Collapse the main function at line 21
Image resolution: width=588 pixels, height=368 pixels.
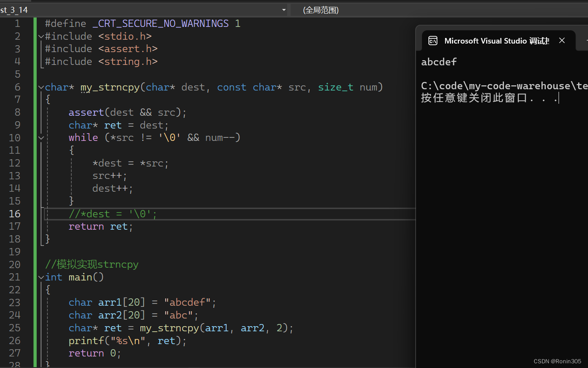click(41, 277)
